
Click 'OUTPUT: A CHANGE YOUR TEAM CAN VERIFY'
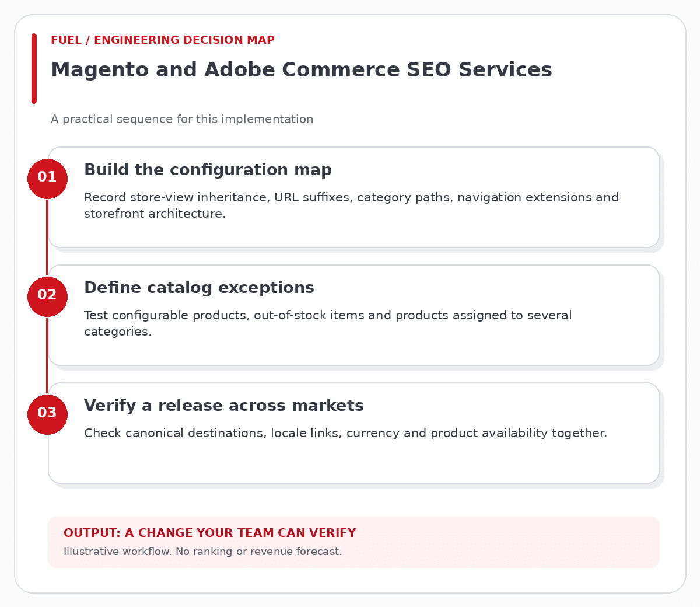click(x=210, y=533)
